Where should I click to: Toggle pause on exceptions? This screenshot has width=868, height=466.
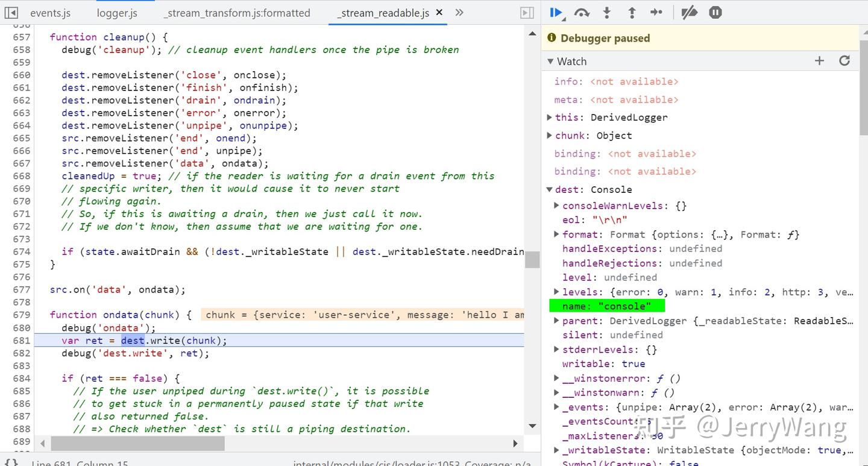tap(715, 13)
